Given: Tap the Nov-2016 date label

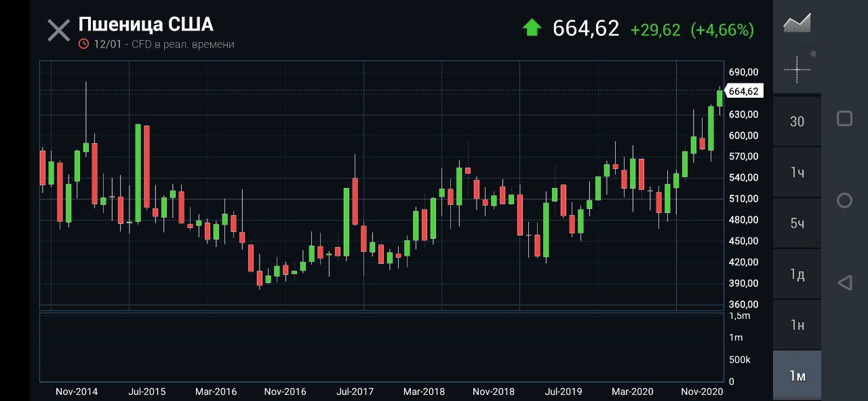Looking at the screenshot, I should (x=285, y=392).
